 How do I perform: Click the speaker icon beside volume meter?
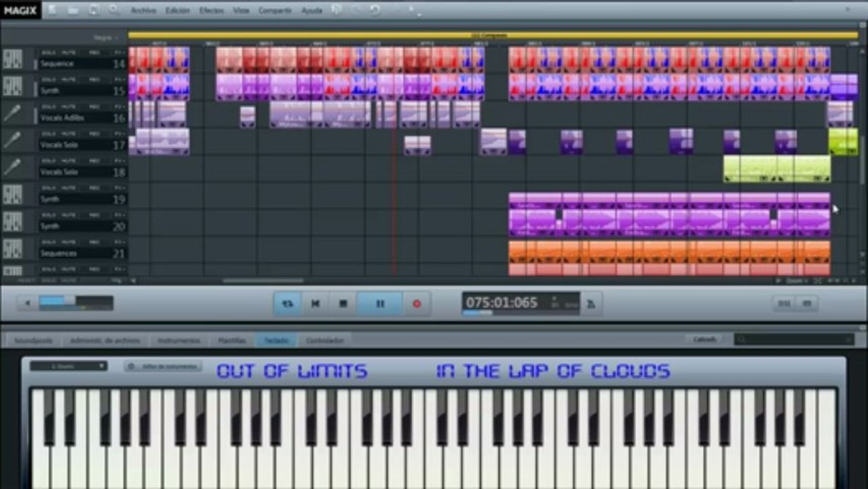pyautogui.click(x=28, y=303)
